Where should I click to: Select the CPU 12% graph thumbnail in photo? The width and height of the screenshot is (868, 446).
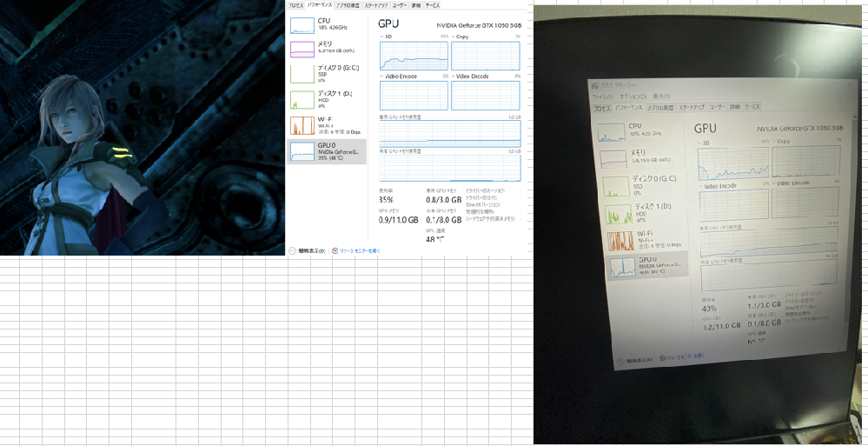[613, 133]
